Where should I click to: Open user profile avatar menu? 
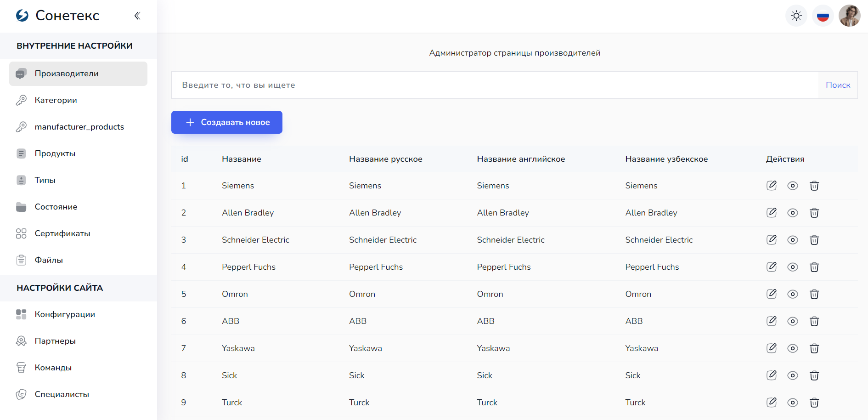[850, 16]
